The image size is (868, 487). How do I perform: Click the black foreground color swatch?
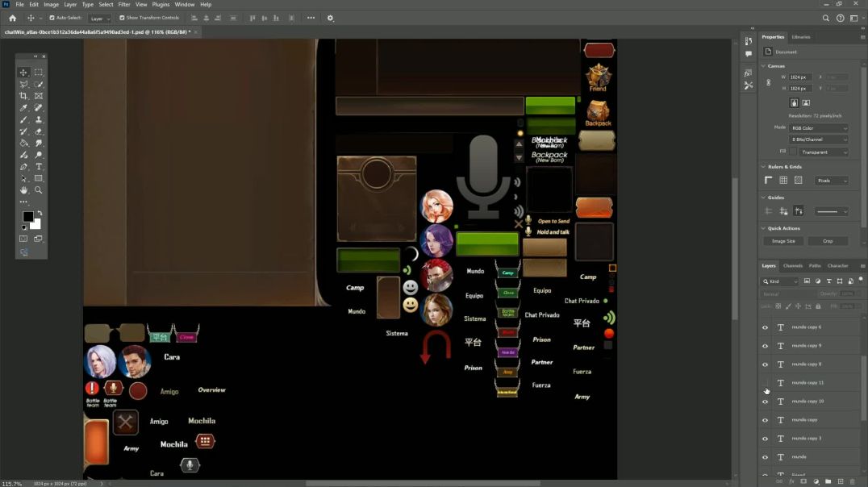click(x=27, y=217)
